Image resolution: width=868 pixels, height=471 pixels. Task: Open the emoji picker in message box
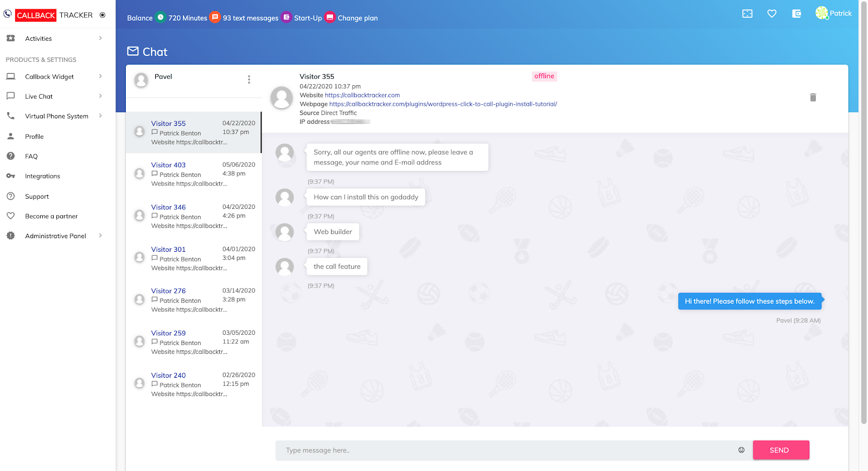pyautogui.click(x=741, y=450)
